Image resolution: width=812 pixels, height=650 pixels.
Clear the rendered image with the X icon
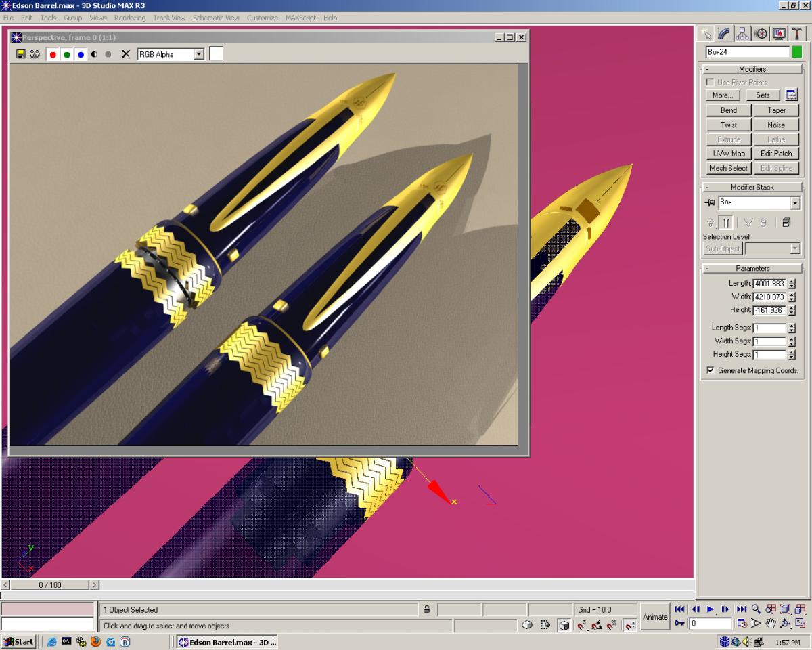pos(125,54)
